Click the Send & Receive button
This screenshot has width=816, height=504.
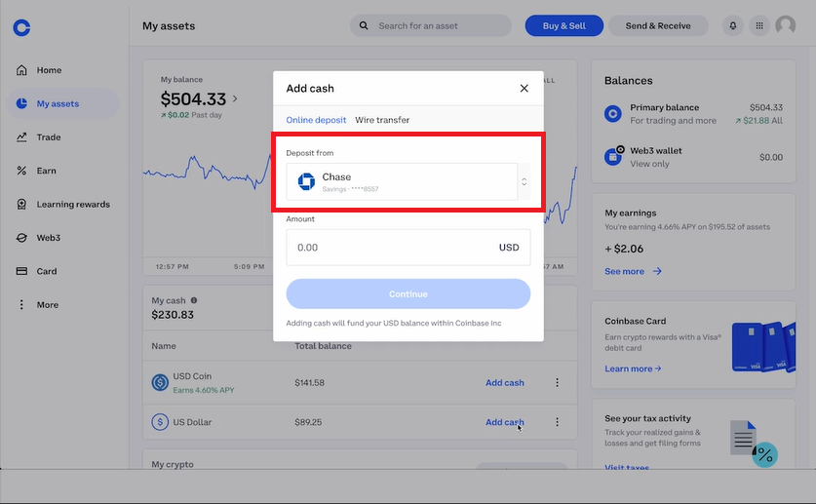coord(658,25)
